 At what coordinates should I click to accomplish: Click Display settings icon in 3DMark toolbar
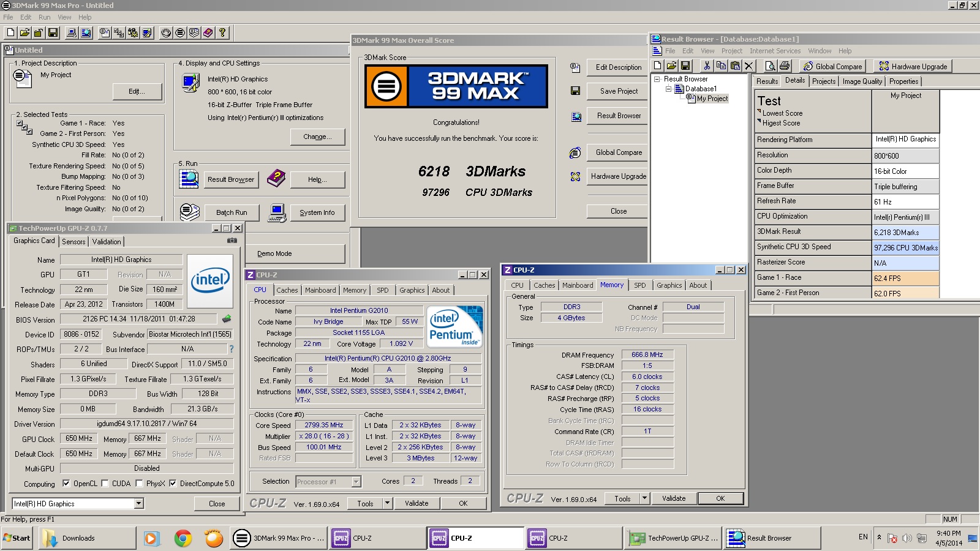(x=147, y=32)
